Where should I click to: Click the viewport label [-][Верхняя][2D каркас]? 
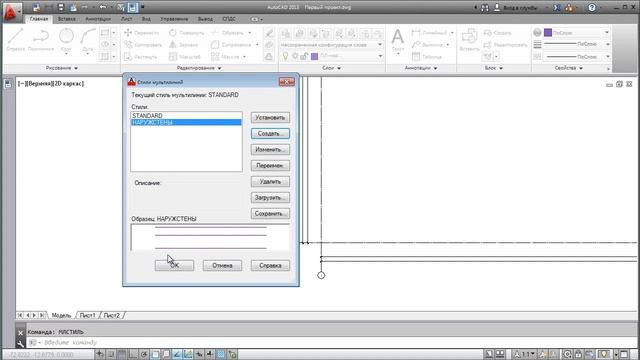[51, 84]
